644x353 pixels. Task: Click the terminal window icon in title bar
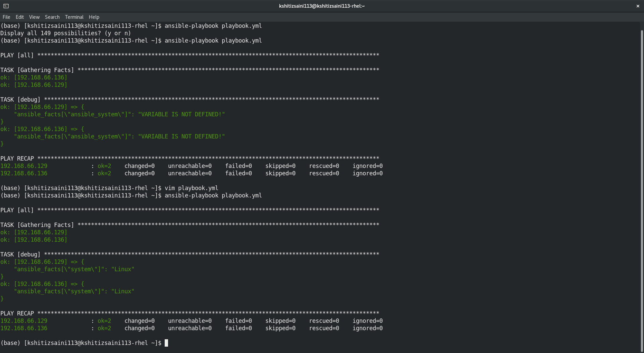tap(6, 6)
